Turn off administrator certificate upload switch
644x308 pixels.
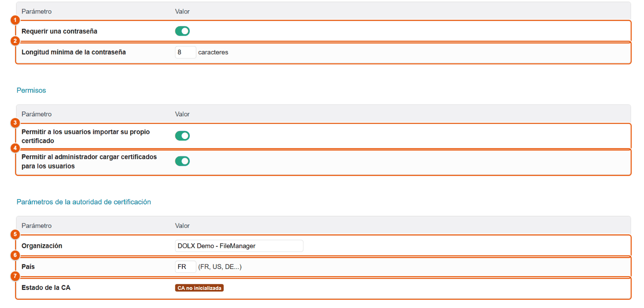click(182, 161)
